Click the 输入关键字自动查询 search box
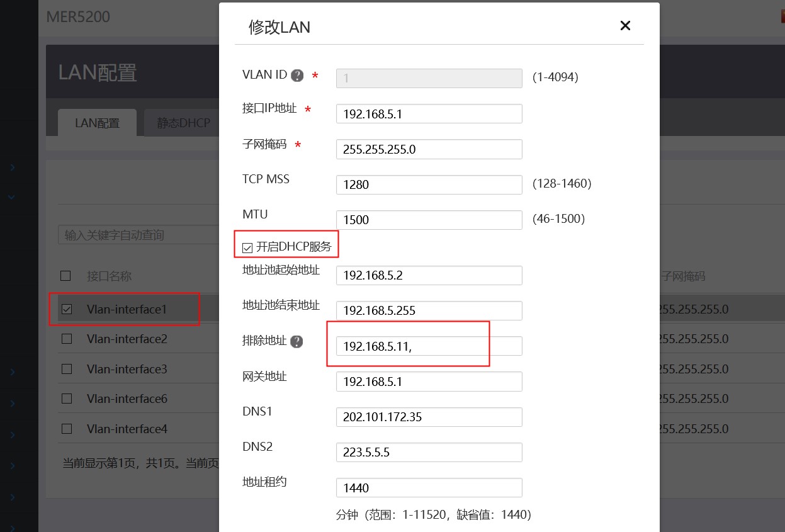The image size is (785, 532). click(138, 235)
